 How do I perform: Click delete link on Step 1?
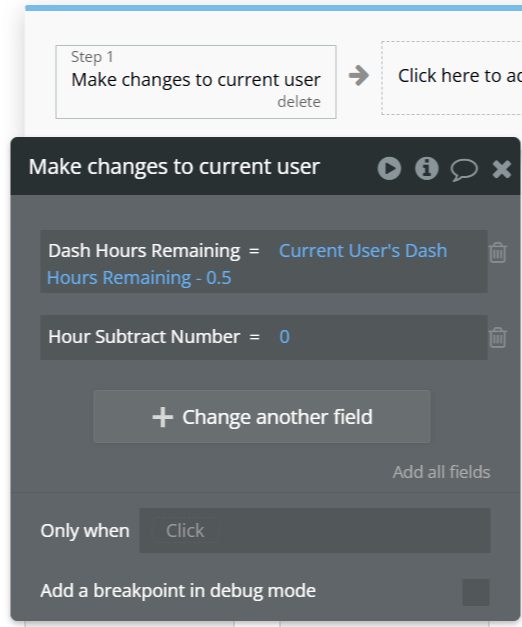pos(299,102)
